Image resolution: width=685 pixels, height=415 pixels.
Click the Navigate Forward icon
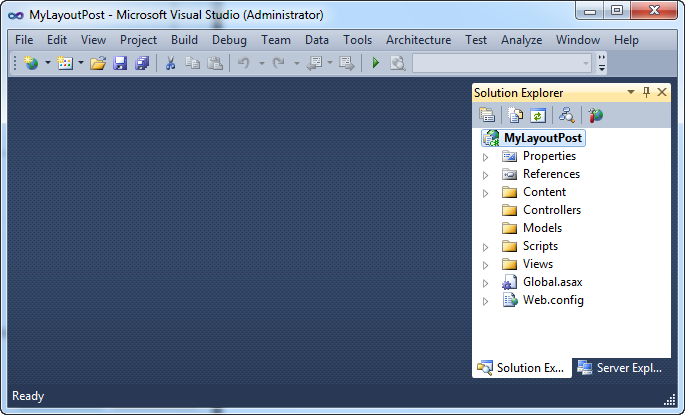click(347, 63)
